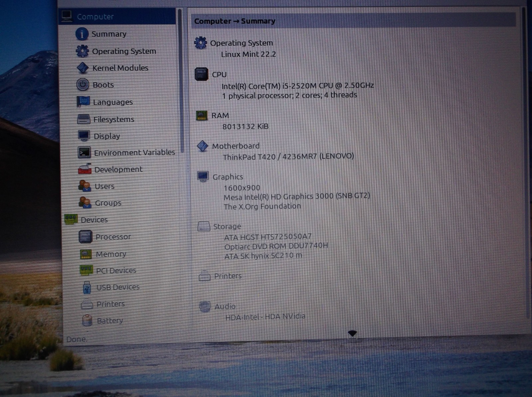Select the Groups entry
The image size is (532, 397).
click(108, 203)
